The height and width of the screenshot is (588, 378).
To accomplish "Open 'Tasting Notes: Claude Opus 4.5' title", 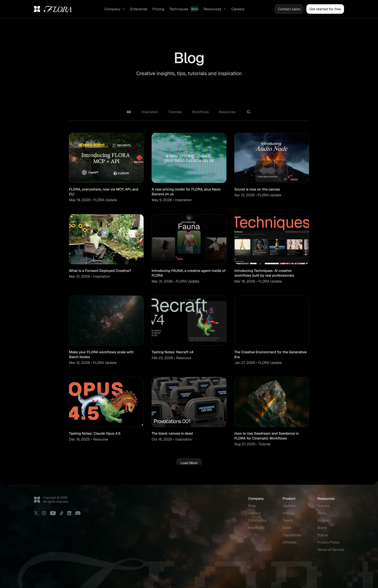I will [x=95, y=433].
